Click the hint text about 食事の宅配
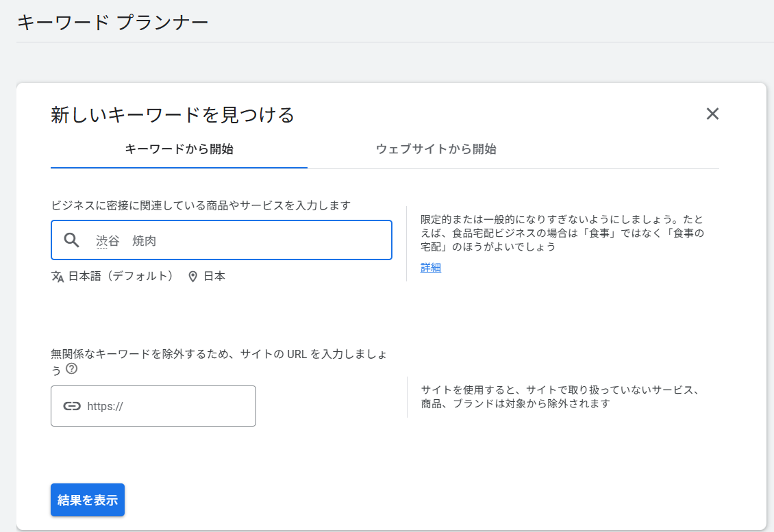Screen dimensions: 774x532 click(x=562, y=233)
